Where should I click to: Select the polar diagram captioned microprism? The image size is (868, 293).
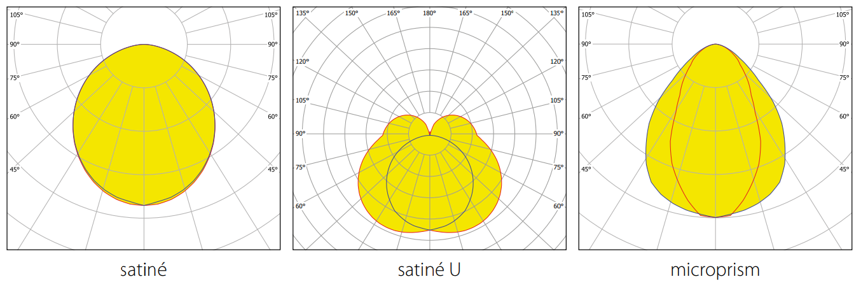click(x=715, y=128)
